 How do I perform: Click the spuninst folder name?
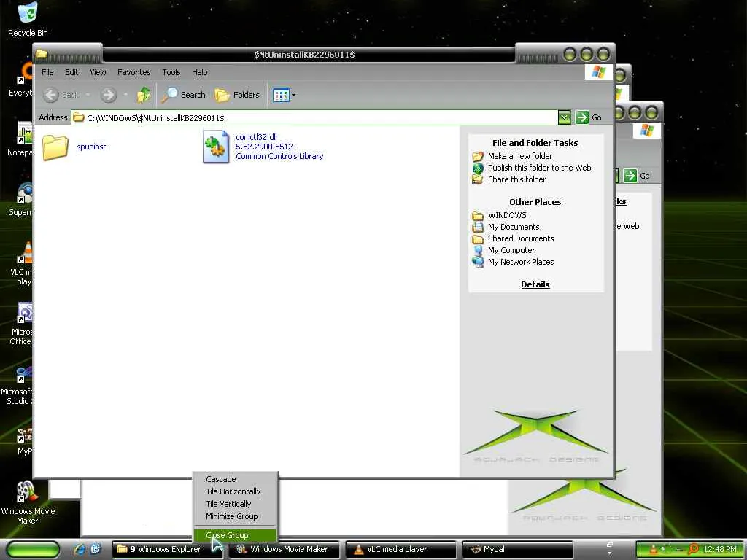[x=91, y=147]
